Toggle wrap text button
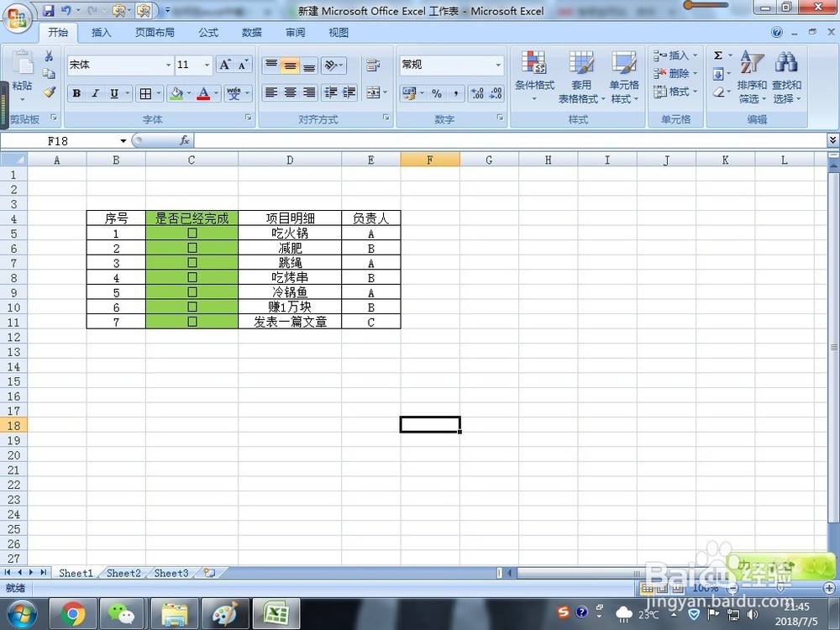The width and height of the screenshot is (840, 630). point(373,66)
